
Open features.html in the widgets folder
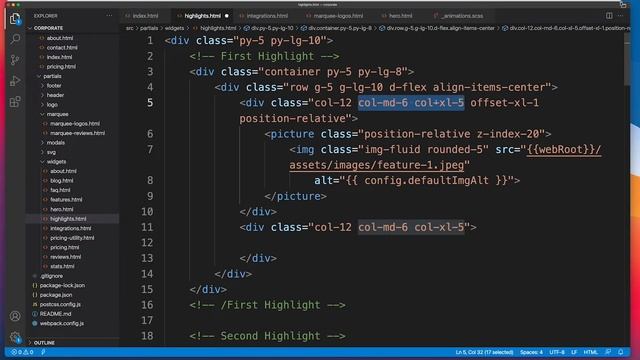(66, 200)
